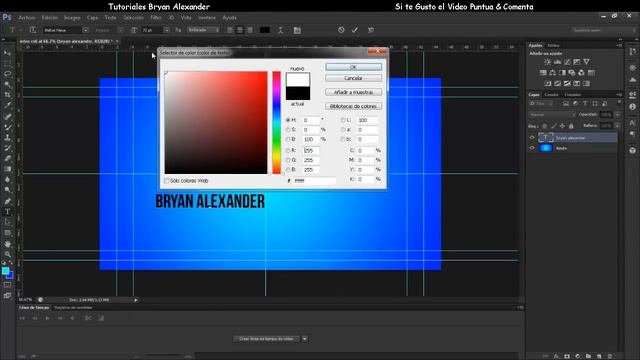This screenshot has width=640, height=360.
Task: Commit text edits with checkmark
Action: pos(355,30)
